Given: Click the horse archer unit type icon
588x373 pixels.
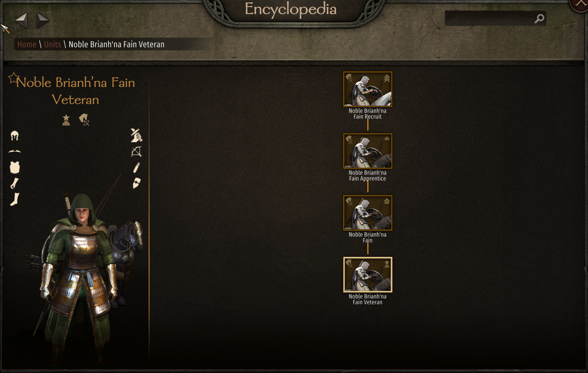Looking at the screenshot, I should click(x=84, y=120).
